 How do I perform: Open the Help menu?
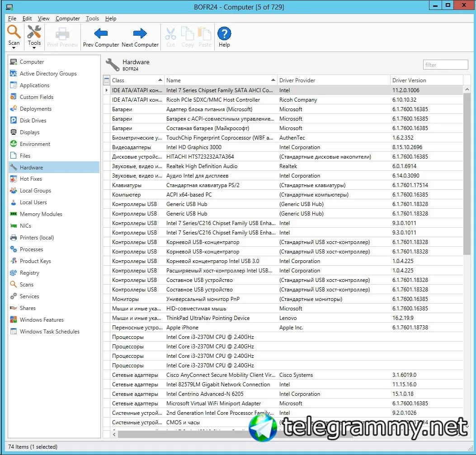coord(110,19)
